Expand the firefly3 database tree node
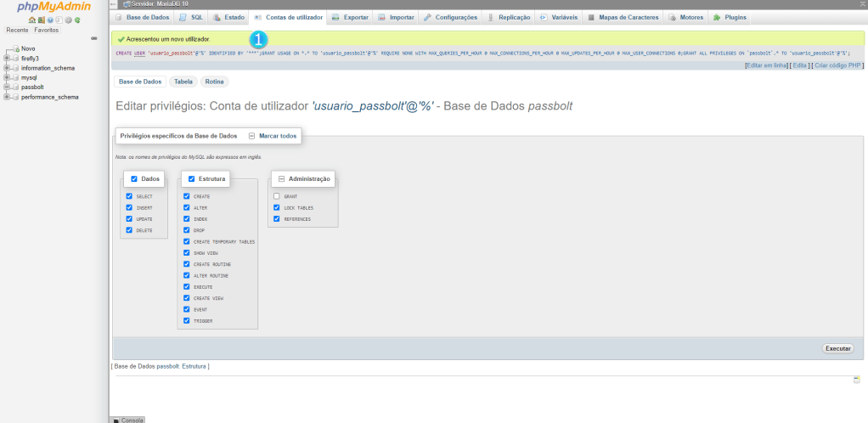 pyautogui.click(x=7, y=59)
